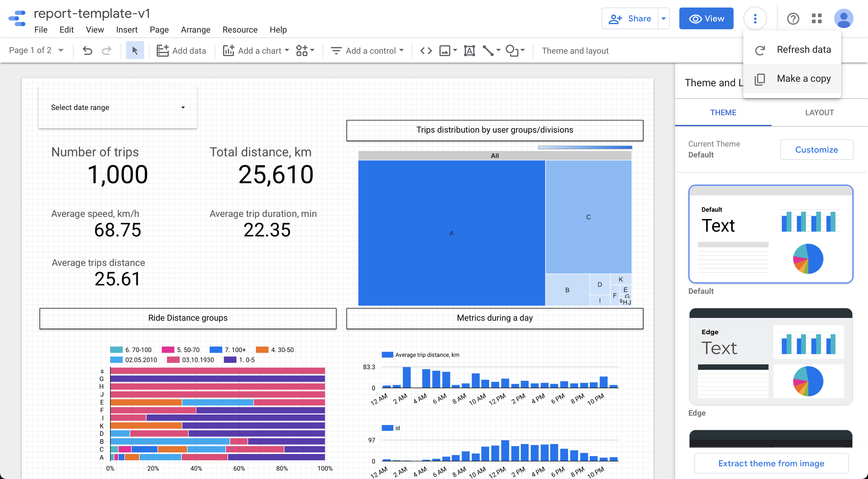Select the Edge theme thumbnail
Image resolution: width=868 pixels, height=479 pixels.
coord(771,356)
